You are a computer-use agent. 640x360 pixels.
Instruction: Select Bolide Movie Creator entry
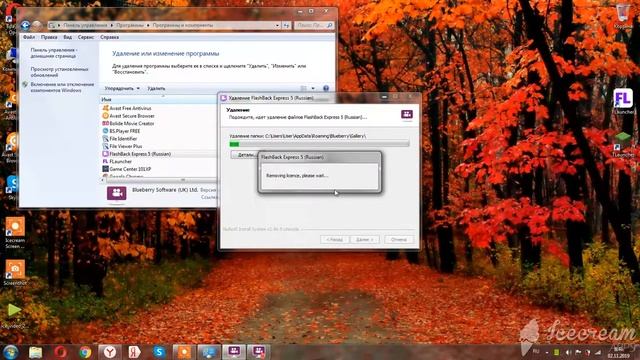coord(128,123)
